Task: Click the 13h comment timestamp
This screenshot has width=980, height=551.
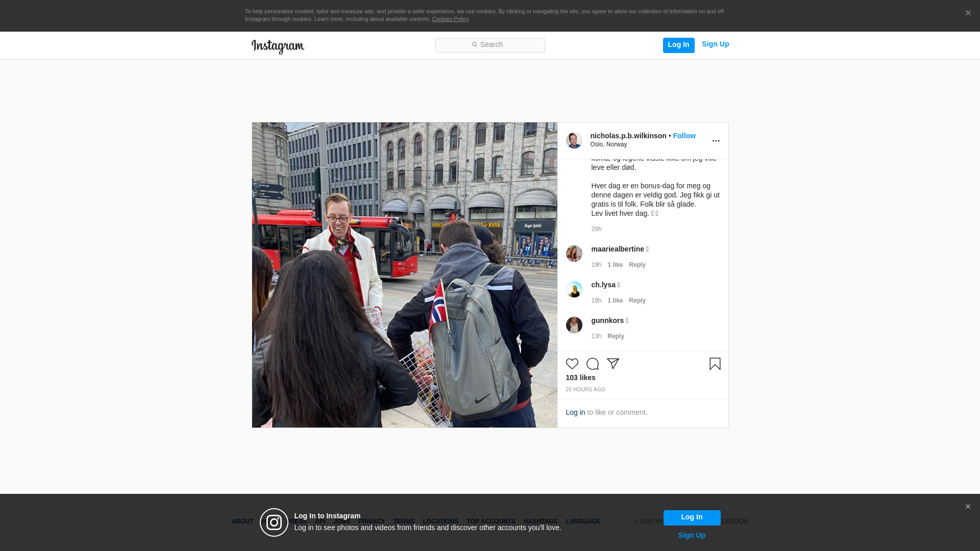Action: 596,336
